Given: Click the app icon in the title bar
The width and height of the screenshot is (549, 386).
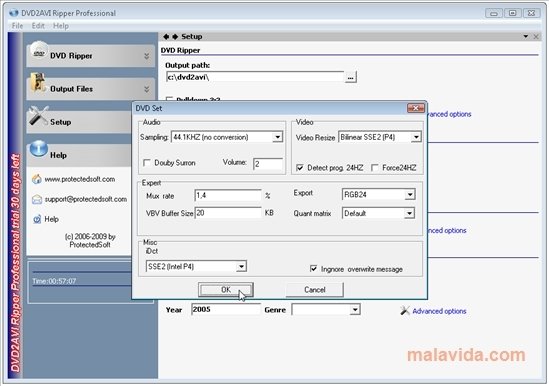Looking at the screenshot, I should [x=14, y=13].
